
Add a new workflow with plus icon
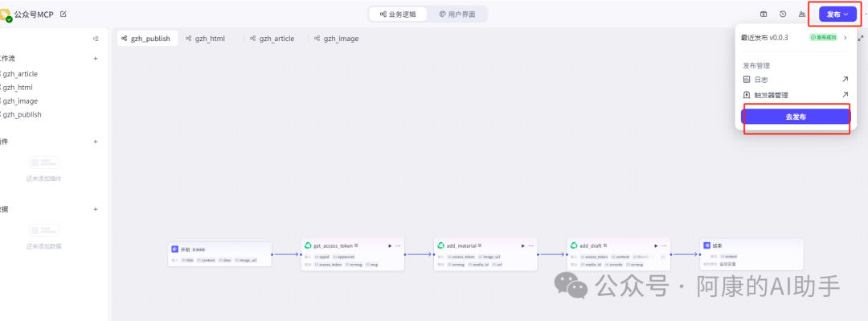click(x=96, y=58)
